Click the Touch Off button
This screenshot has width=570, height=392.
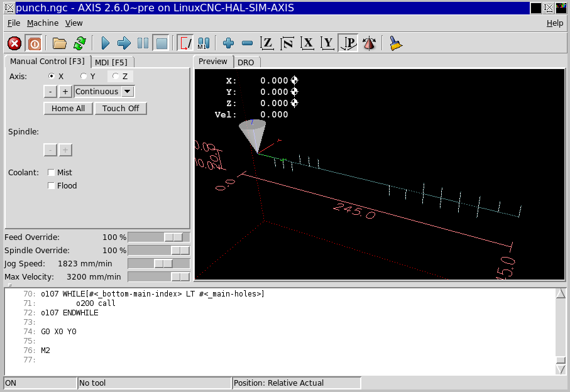[x=121, y=109]
